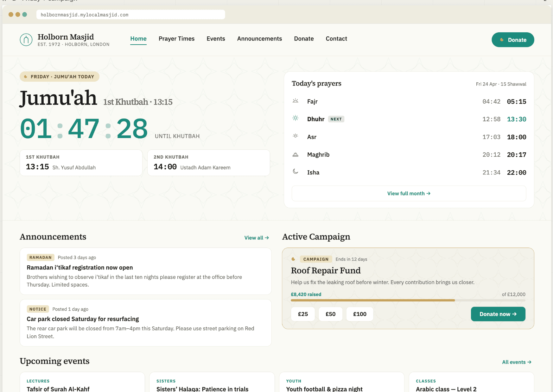Open View full month prayer timetable
Screen dimensions: 553x392
click(409, 193)
